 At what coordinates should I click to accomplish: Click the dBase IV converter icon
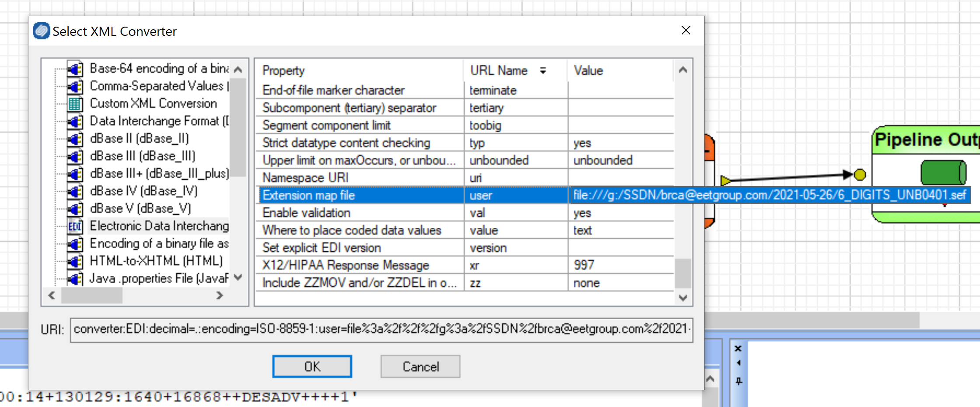(75, 191)
